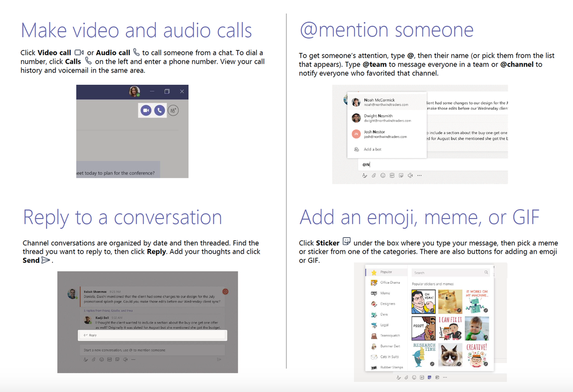The image size is (573, 392).
Task: Pick the Grumpy Cat meme thumbnail
Action: click(449, 355)
